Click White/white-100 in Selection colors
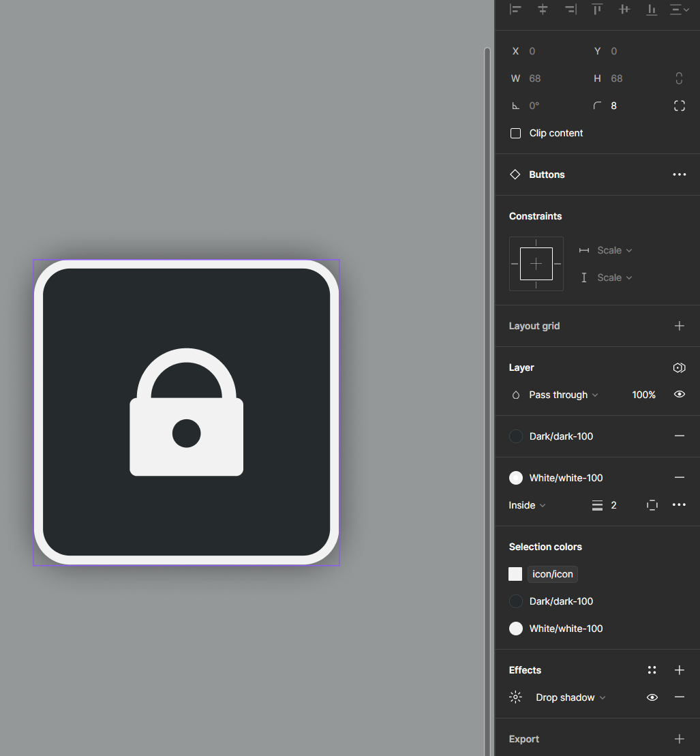Image resolution: width=700 pixels, height=756 pixels. click(566, 629)
